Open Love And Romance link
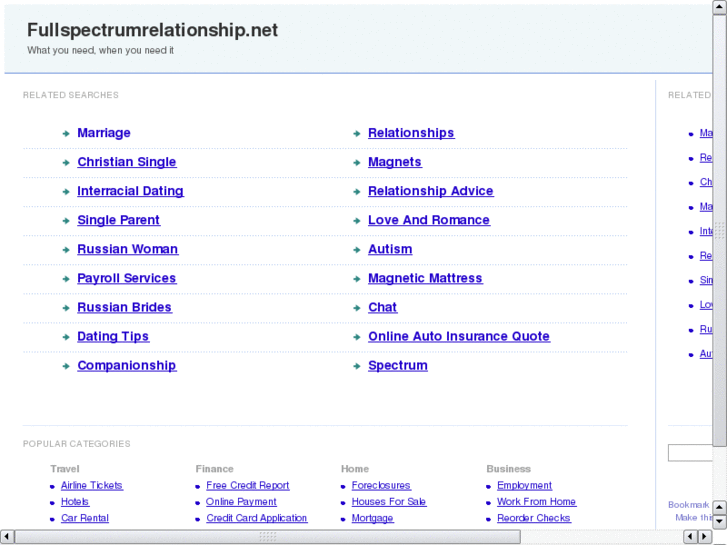727x545 pixels. 428,220
